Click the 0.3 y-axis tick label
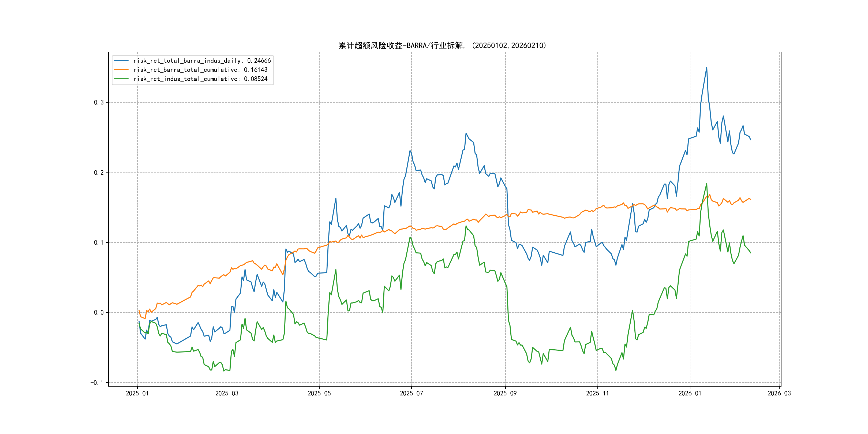This screenshot has height=434, width=868. [99, 102]
